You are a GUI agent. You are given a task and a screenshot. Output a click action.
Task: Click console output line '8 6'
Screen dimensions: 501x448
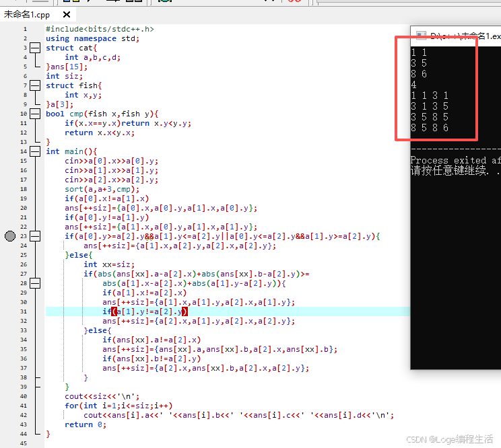(419, 74)
